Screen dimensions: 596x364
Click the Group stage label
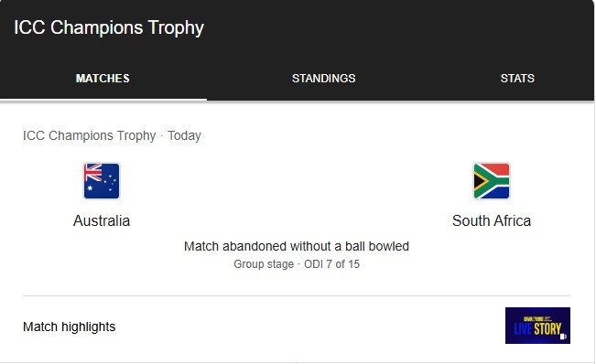pos(264,264)
